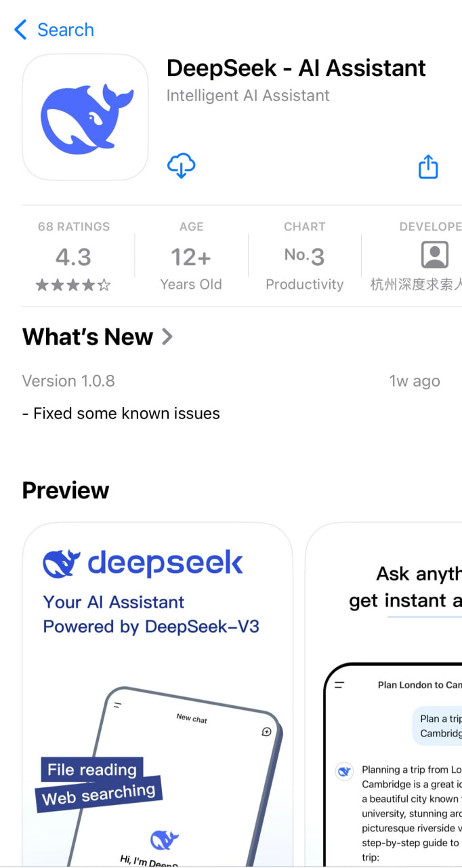Open the first preview screenshot
462x868 pixels.
[x=157, y=692]
